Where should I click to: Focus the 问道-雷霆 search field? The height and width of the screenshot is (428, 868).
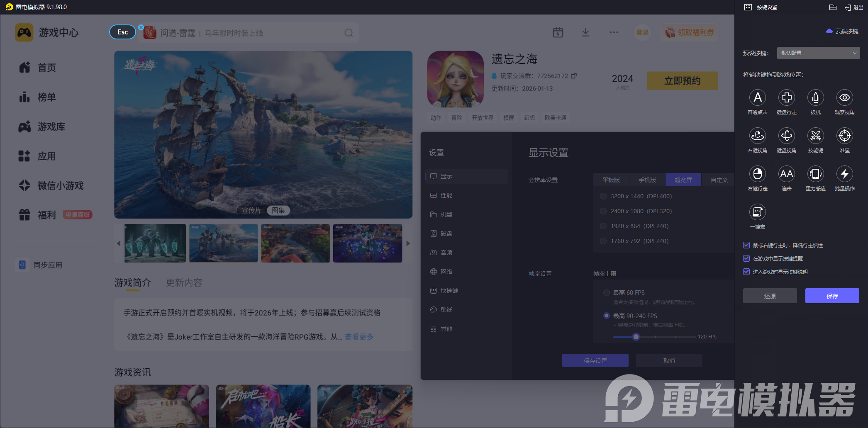[249, 33]
